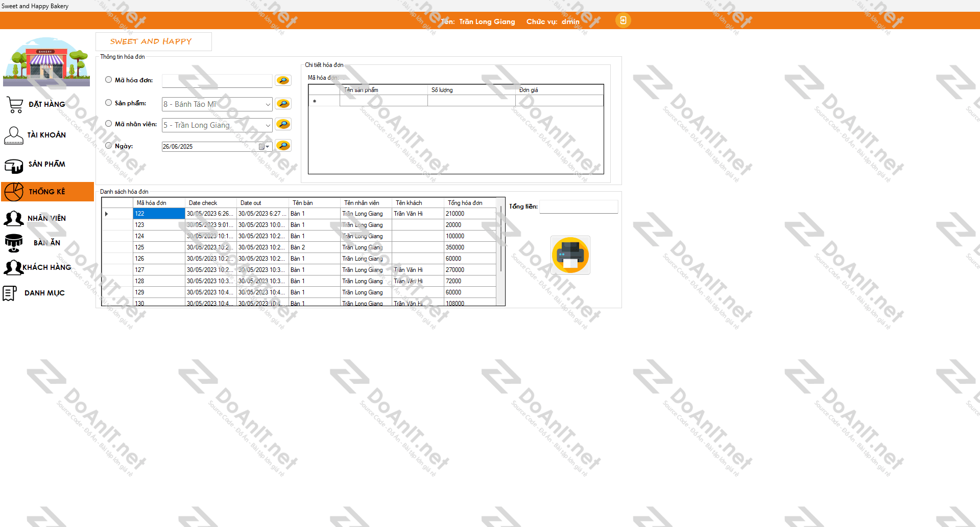Sort by Date check column header

point(210,203)
